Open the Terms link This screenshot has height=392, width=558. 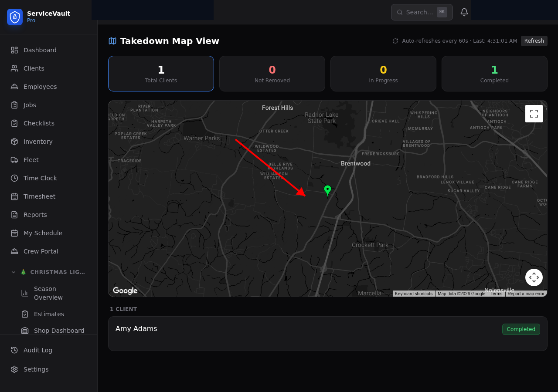[496, 294]
